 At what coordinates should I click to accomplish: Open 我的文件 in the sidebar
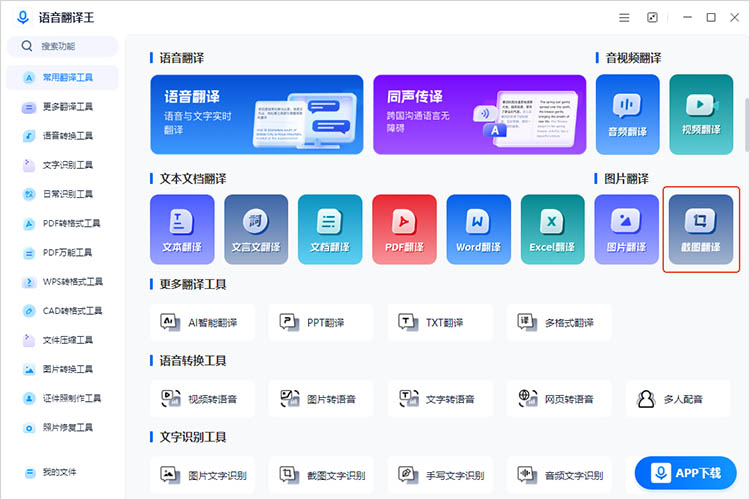[x=62, y=472]
